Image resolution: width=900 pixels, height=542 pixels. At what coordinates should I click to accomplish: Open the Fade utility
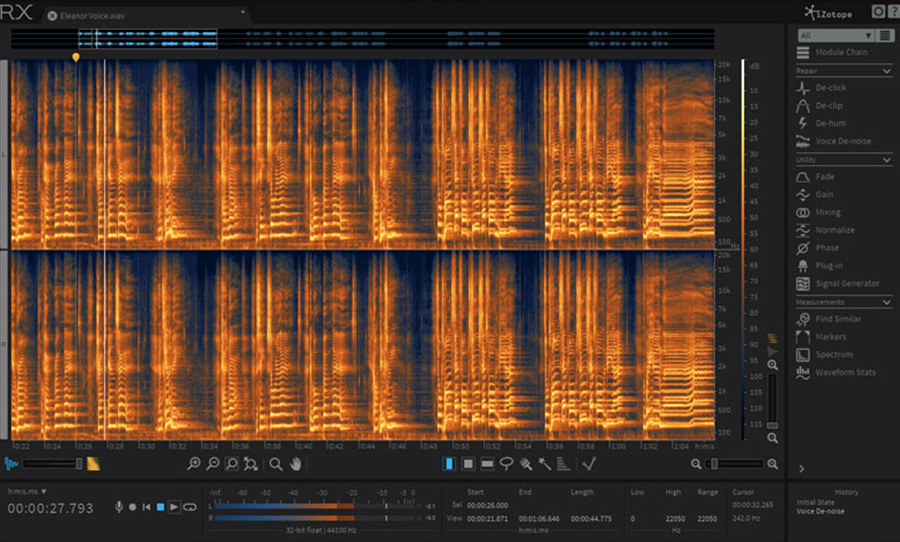pos(816,177)
